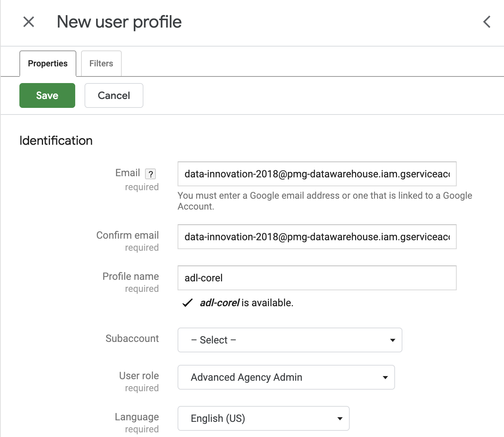Viewport: 504px width, 437px height.
Task: Expand the Language English (US) dropdown
Action: [263, 418]
